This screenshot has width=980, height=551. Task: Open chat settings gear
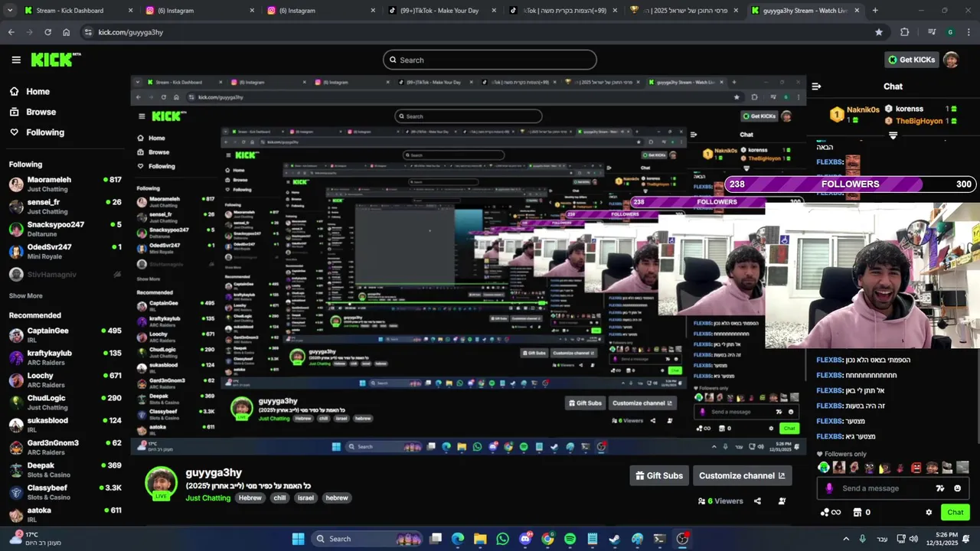point(929,513)
